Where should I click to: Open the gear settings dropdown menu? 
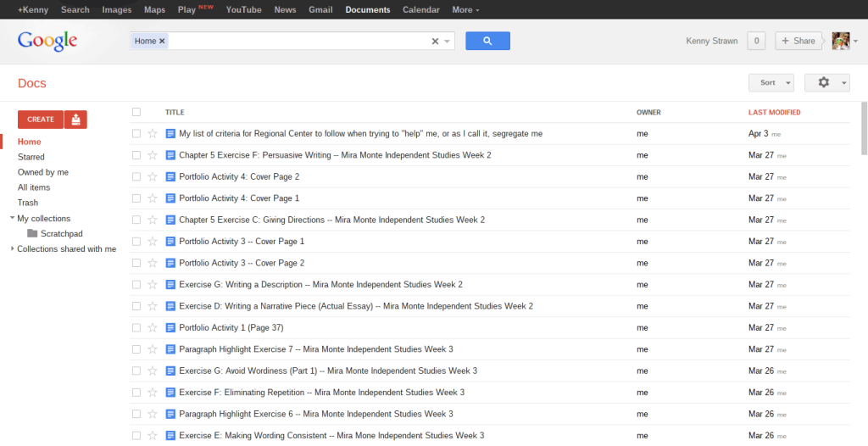(x=826, y=82)
